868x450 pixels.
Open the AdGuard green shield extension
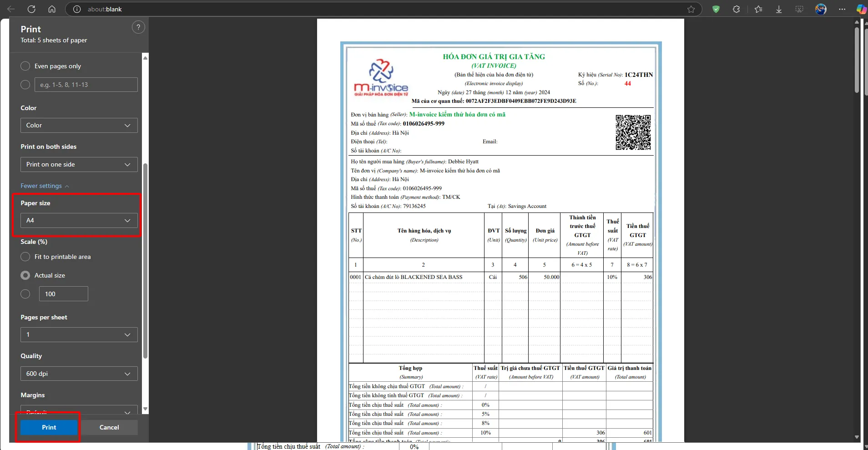click(716, 9)
